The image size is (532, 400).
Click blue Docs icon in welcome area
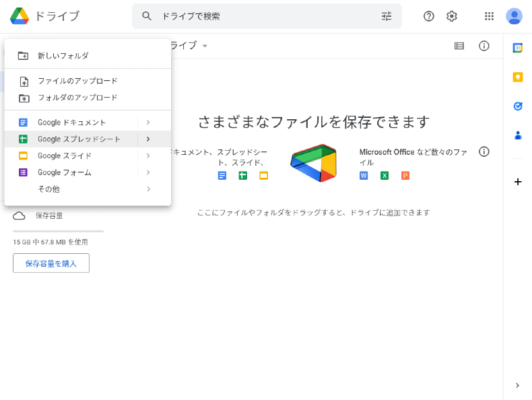pos(222,175)
